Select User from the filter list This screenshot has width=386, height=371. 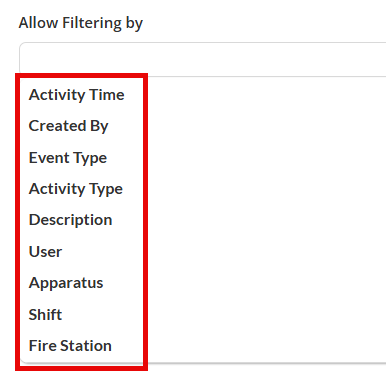tap(45, 252)
